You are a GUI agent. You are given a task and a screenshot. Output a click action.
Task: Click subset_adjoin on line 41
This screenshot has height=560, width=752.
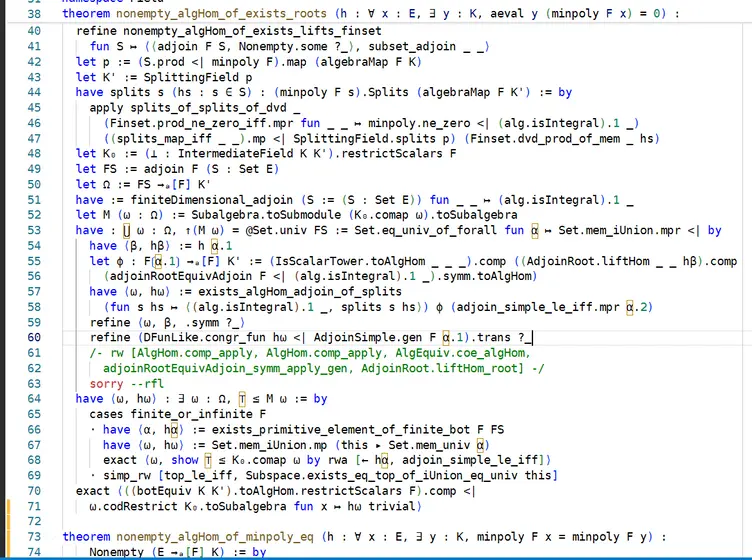tap(412, 47)
